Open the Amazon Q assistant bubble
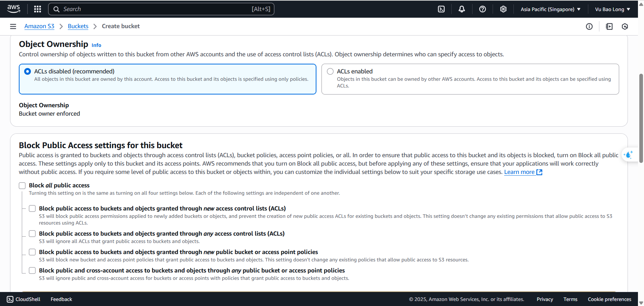 tap(628, 155)
